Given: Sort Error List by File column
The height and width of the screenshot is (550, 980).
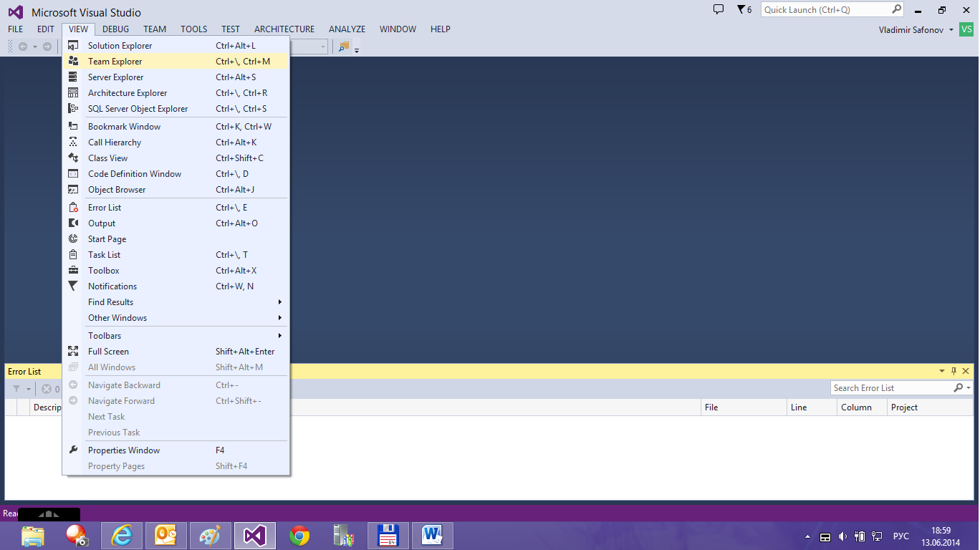Looking at the screenshot, I should (x=744, y=407).
